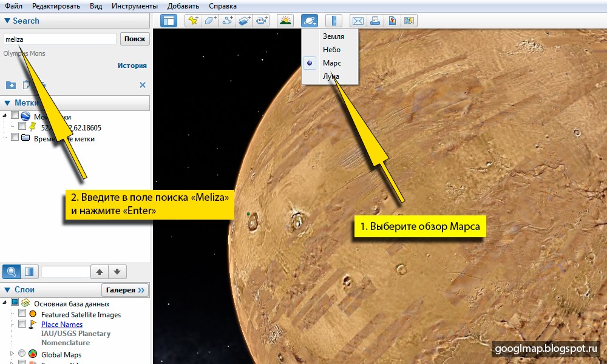Click the Основная база данных layers icon

click(x=25, y=303)
